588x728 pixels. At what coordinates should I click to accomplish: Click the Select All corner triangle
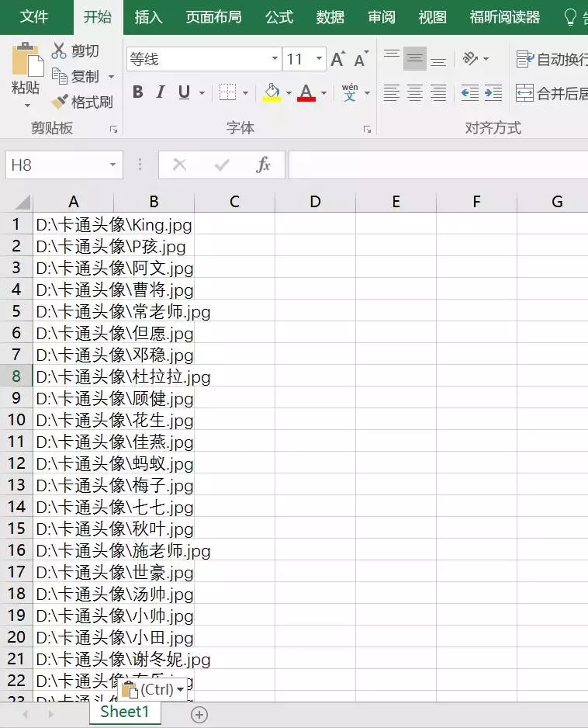pos(22,202)
